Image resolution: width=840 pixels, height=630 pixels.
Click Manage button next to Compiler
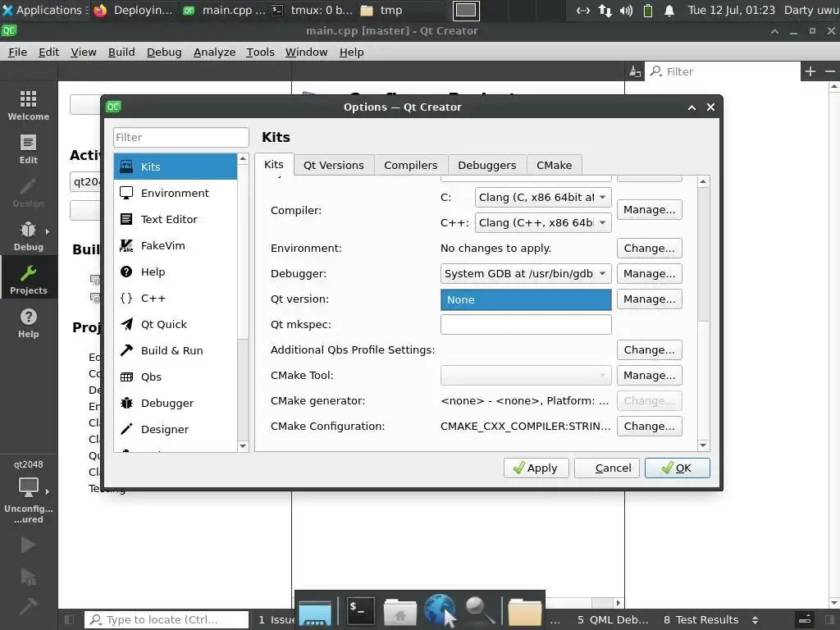coord(650,209)
